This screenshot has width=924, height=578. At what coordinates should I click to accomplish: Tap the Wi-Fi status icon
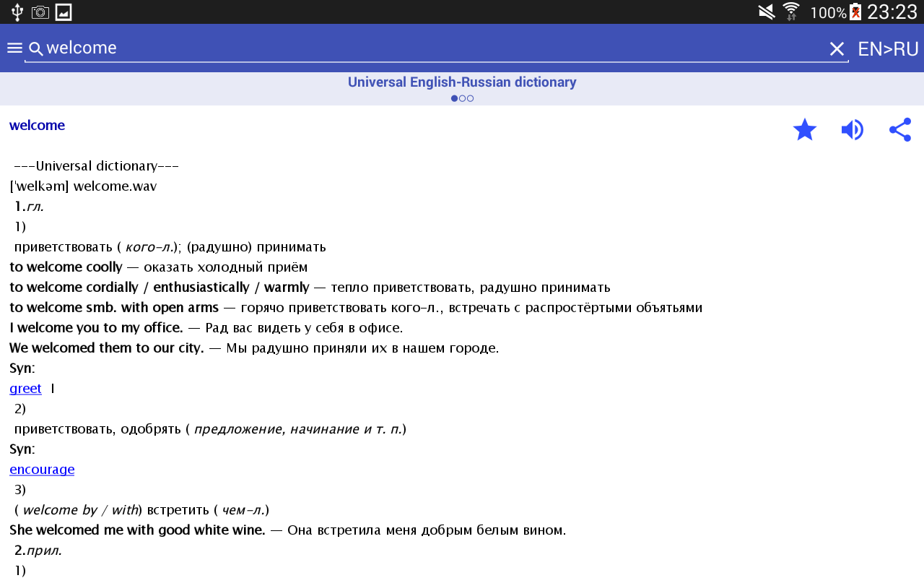coord(791,12)
